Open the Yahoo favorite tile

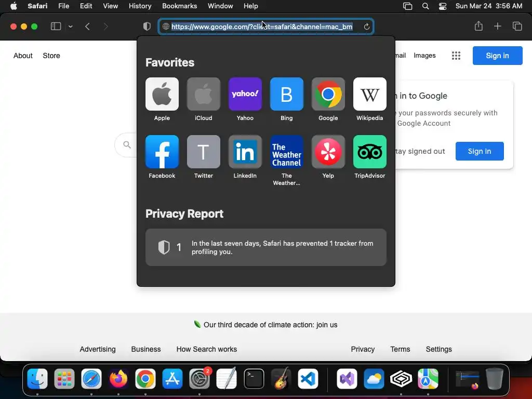click(x=245, y=94)
